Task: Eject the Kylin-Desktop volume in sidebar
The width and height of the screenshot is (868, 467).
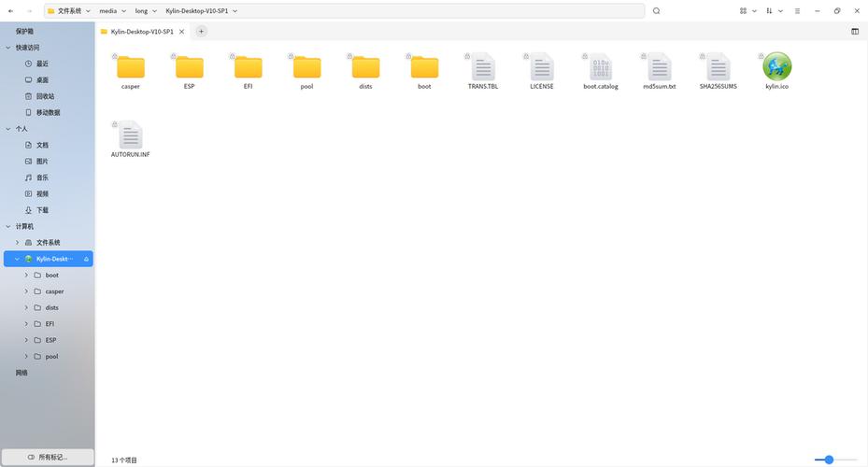Action: pos(86,259)
